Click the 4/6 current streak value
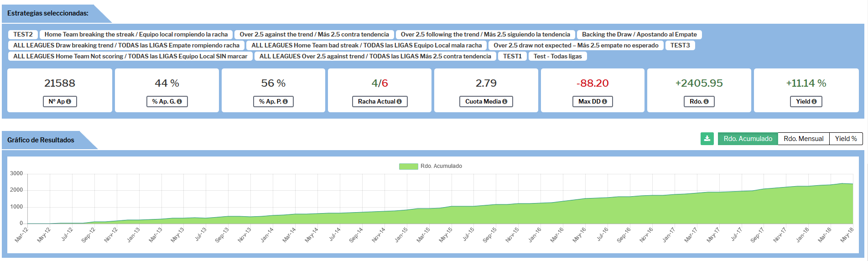 point(379,84)
